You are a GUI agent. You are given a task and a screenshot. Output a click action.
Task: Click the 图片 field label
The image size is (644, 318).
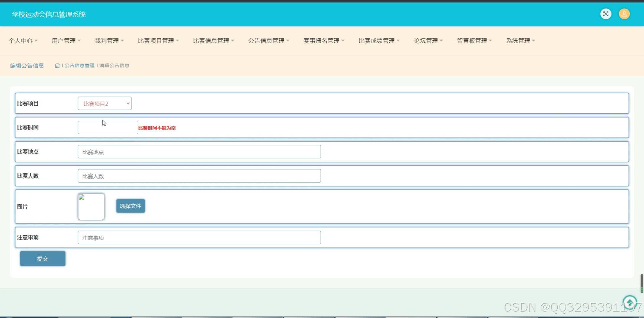click(x=22, y=207)
